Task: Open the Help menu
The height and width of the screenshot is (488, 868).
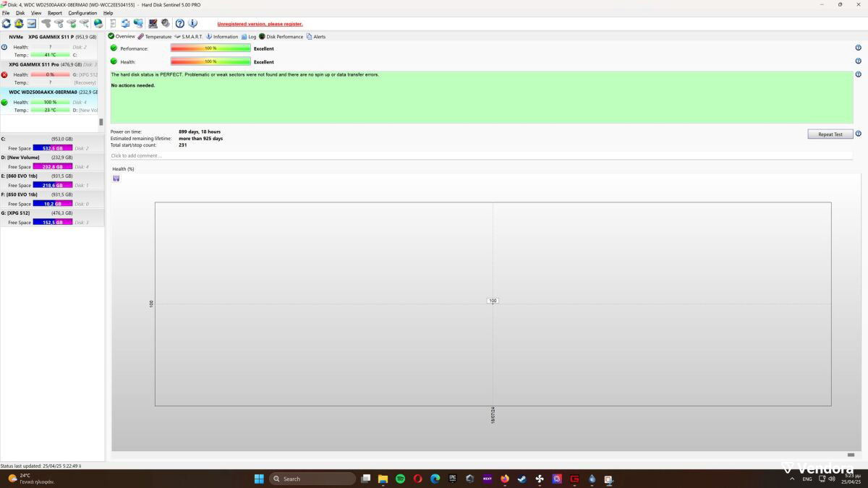Action: coord(108,13)
